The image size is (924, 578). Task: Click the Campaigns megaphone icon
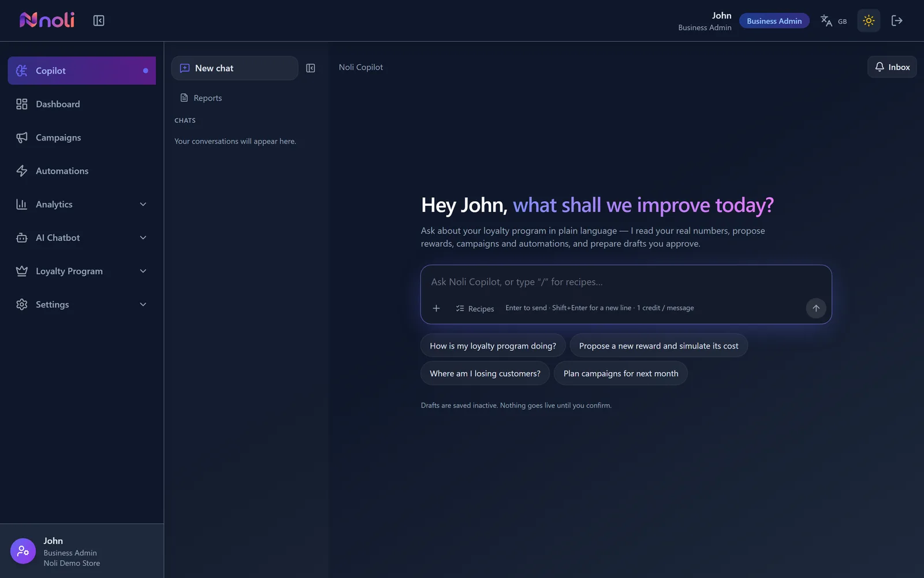coord(22,138)
